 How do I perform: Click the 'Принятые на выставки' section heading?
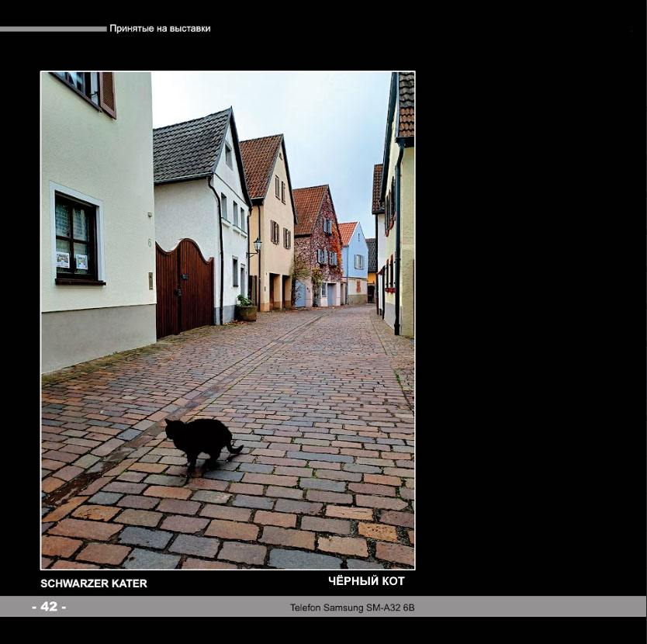(x=160, y=29)
